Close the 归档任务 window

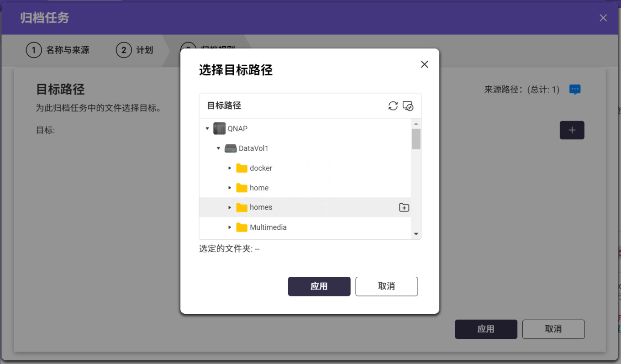[x=603, y=18]
